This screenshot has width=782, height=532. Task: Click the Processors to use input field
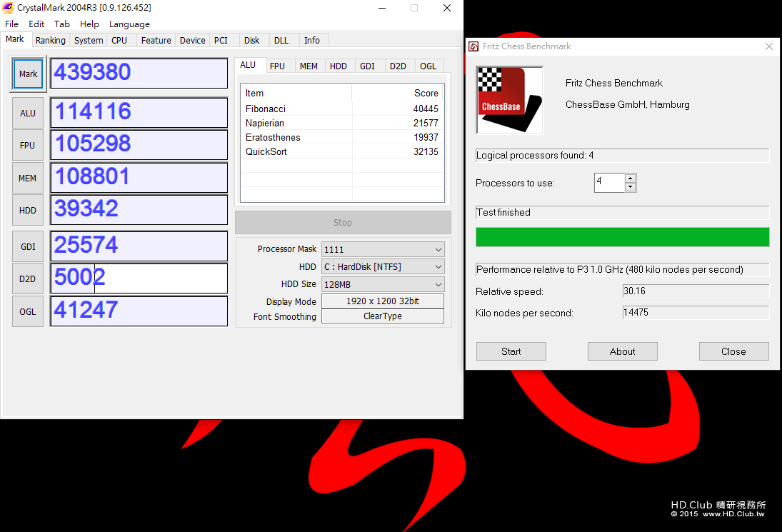coord(609,183)
